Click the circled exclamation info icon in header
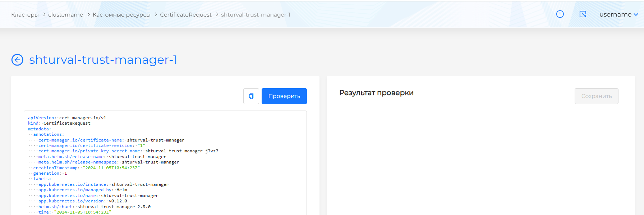Screen dimensions: 644x215 560,14
